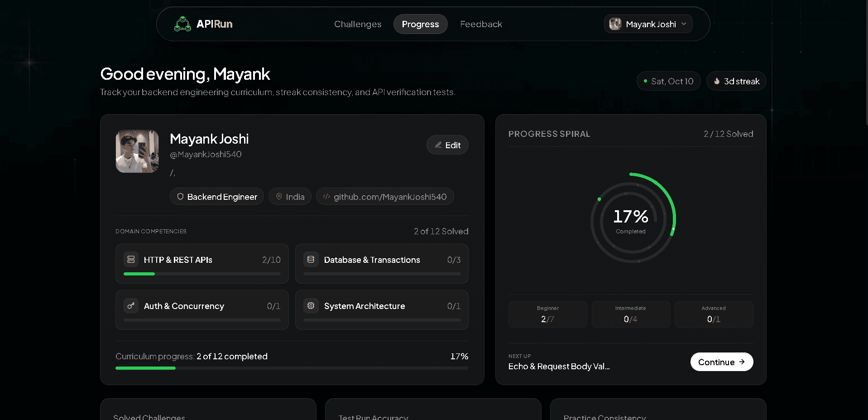The width and height of the screenshot is (868, 420).
Task: Click the '2 of 12 Solved' competencies text
Action: (441, 231)
